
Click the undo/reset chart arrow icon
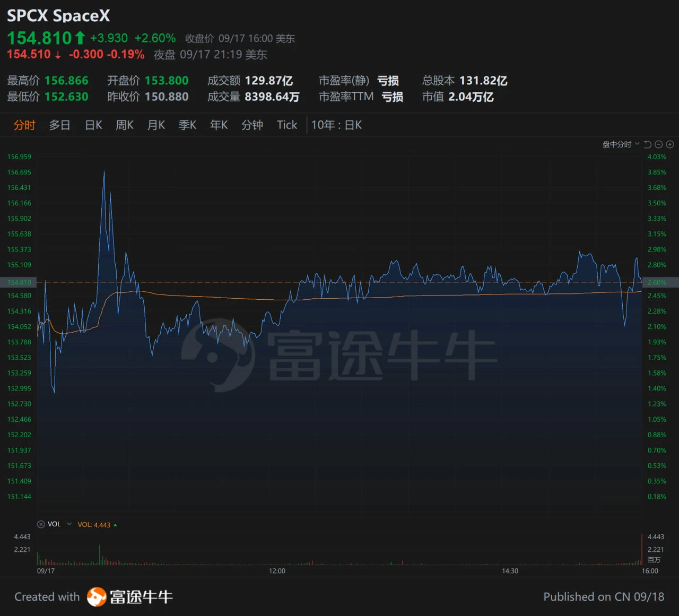[648, 144]
